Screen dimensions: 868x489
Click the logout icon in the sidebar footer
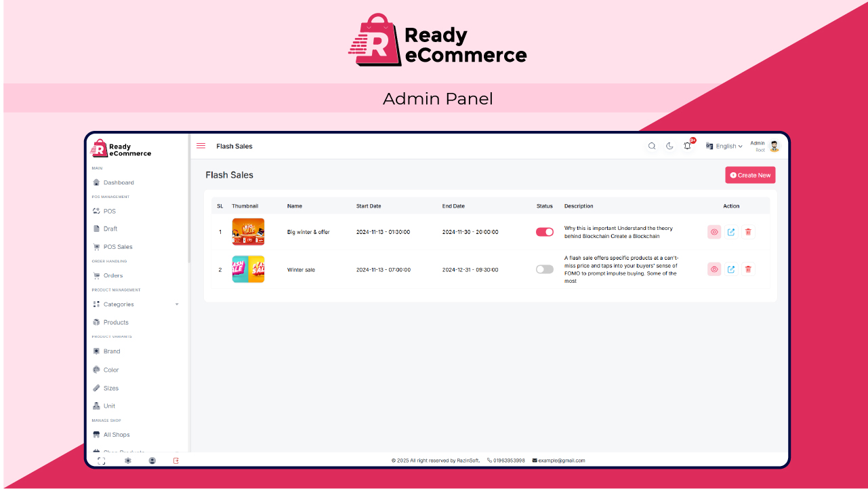click(x=176, y=460)
